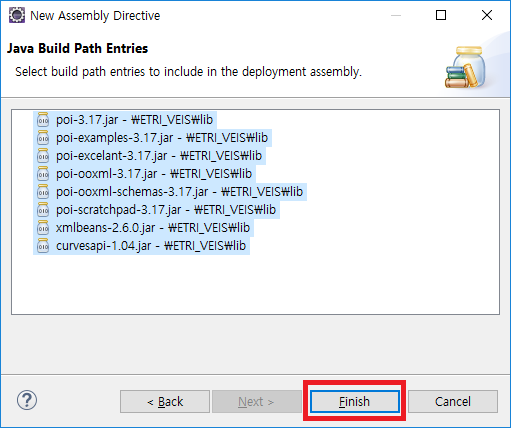Select the poi-scratchpad-3.17.jar entry
The width and height of the screenshot is (522, 441).
pyautogui.click(x=157, y=210)
